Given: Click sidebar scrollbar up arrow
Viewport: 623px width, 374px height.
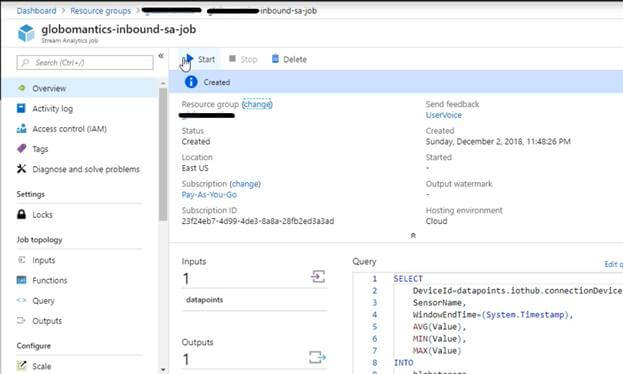Looking at the screenshot, I should (163, 83).
